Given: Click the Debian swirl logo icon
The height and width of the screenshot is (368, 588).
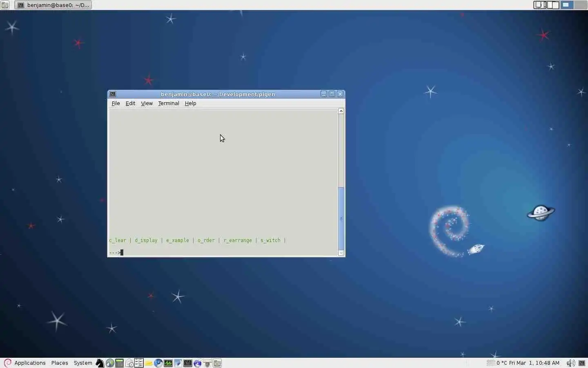Looking at the screenshot, I should click(x=7, y=363).
